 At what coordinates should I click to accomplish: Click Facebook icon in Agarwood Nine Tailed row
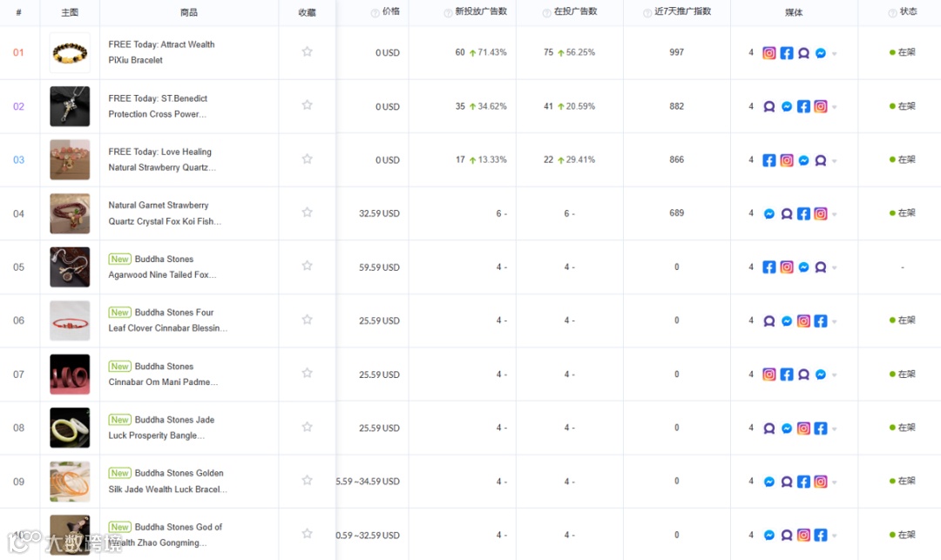tap(768, 267)
